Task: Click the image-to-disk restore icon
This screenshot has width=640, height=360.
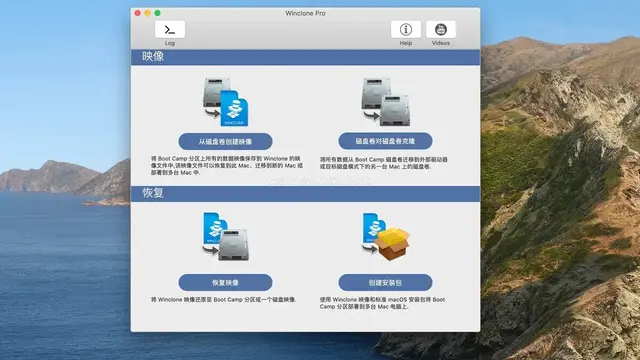Action: [225, 237]
